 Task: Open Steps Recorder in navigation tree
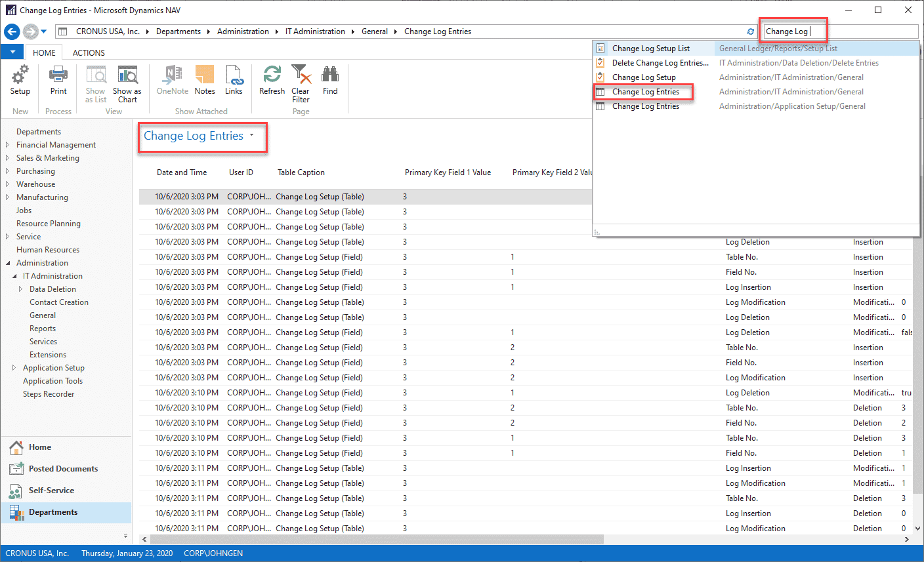[49, 394]
